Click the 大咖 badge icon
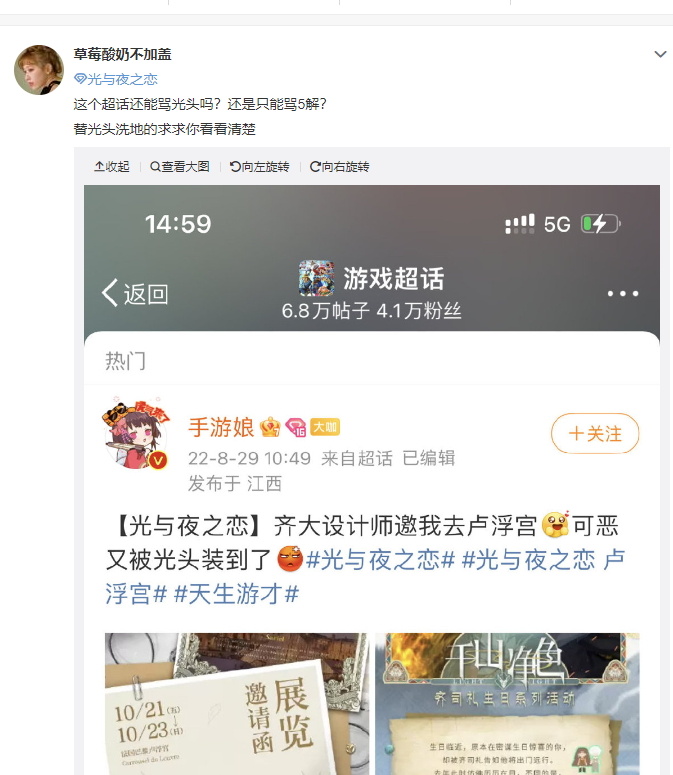The width and height of the screenshot is (673, 775). click(325, 427)
